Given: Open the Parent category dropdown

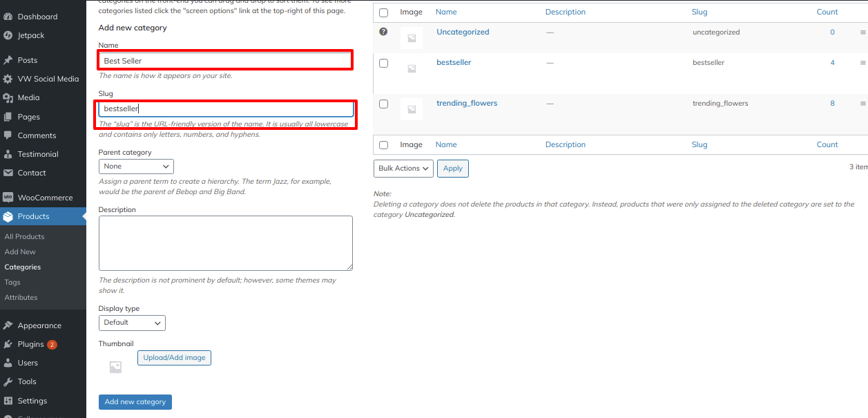Looking at the screenshot, I should (136, 167).
